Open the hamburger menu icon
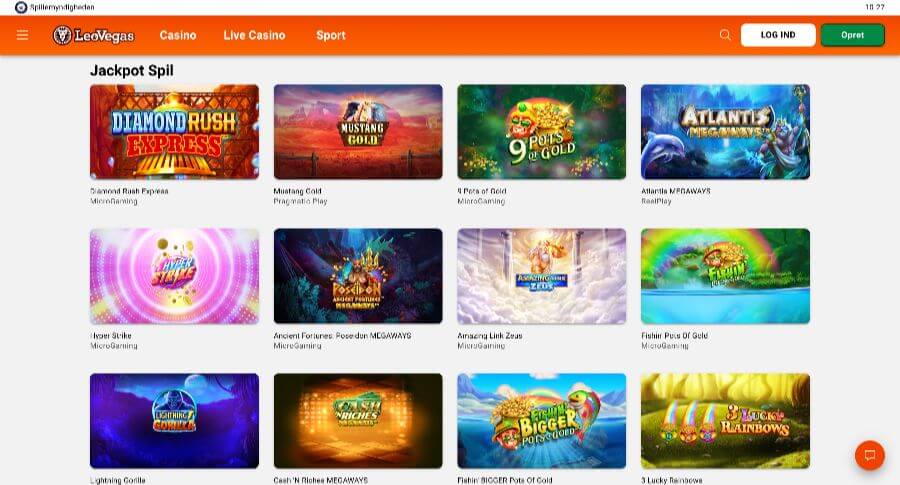900x485 pixels. pos(22,35)
